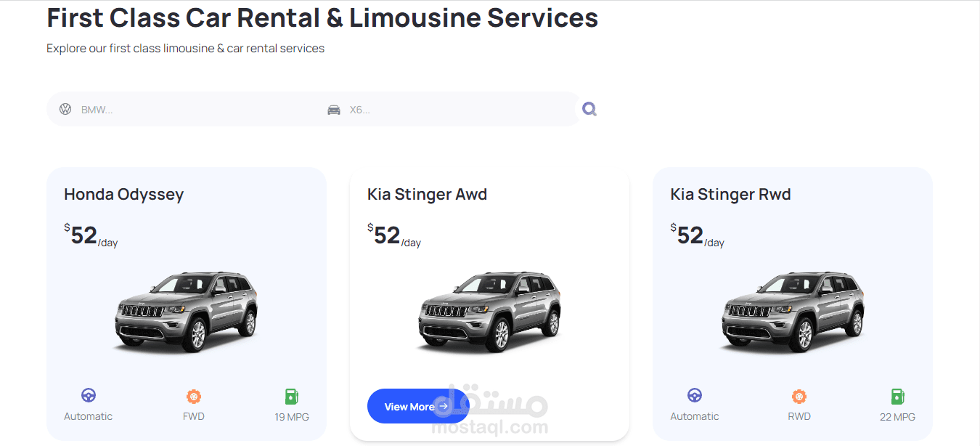This screenshot has width=980, height=446.
Task: Click the car model icon in search bar
Action: coord(334,110)
